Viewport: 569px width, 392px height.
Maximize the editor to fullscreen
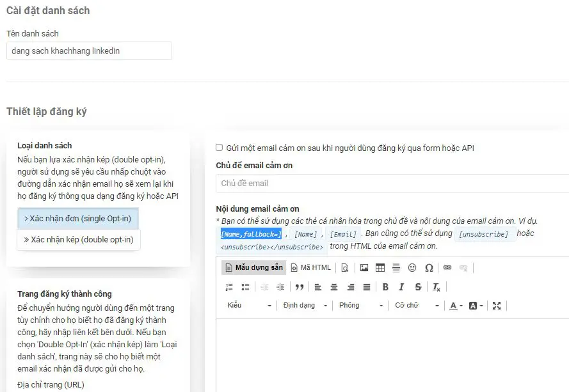(497, 306)
